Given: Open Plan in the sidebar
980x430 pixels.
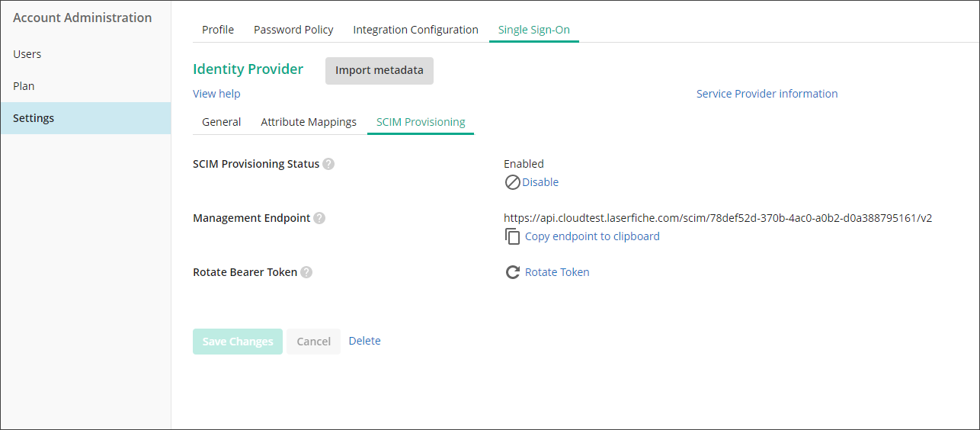Looking at the screenshot, I should [x=85, y=86].
